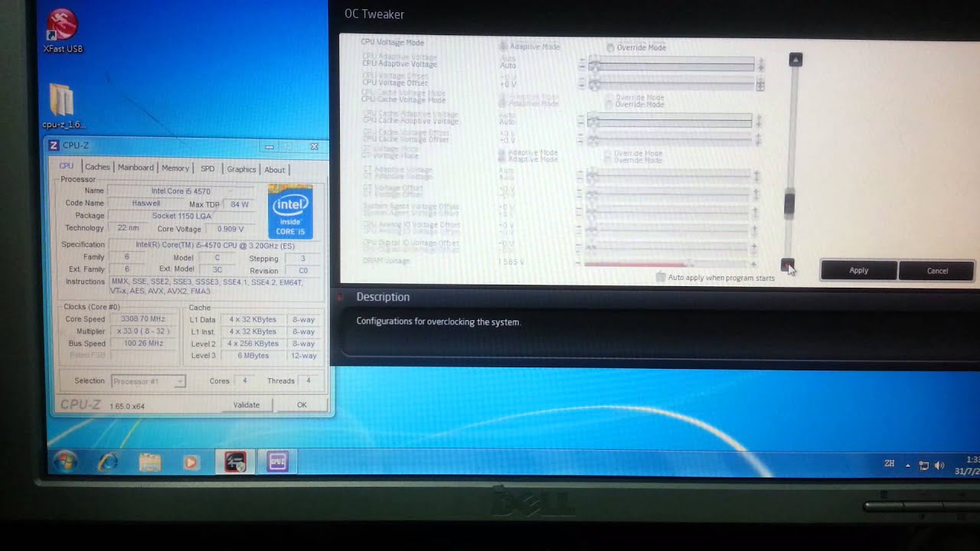
Task: Open the XFast USB desktop shortcut
Action: point(62,31)
